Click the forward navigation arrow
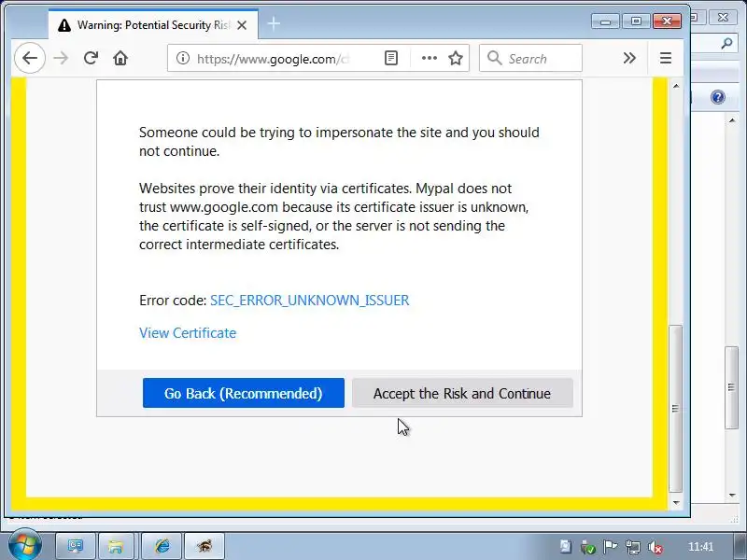 click(61, 58)
